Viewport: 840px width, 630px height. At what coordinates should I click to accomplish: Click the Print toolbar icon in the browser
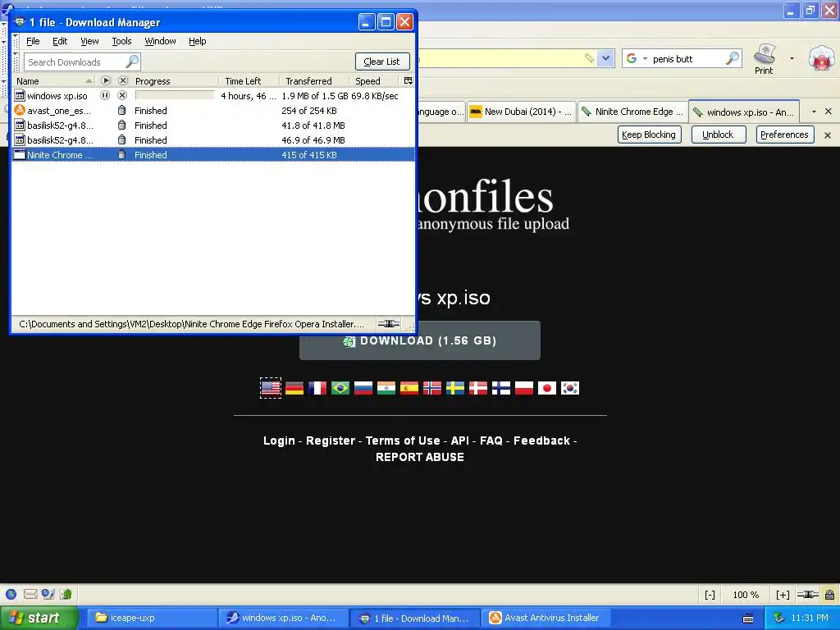(764, 59)
